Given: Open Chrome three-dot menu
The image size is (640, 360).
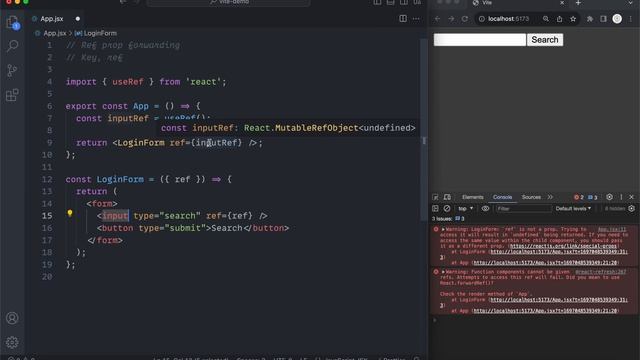Looking at the screenshot, I should coord(631,19).
